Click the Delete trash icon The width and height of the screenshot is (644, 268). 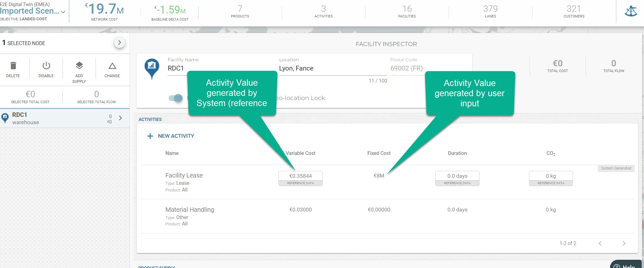(13, 66)
